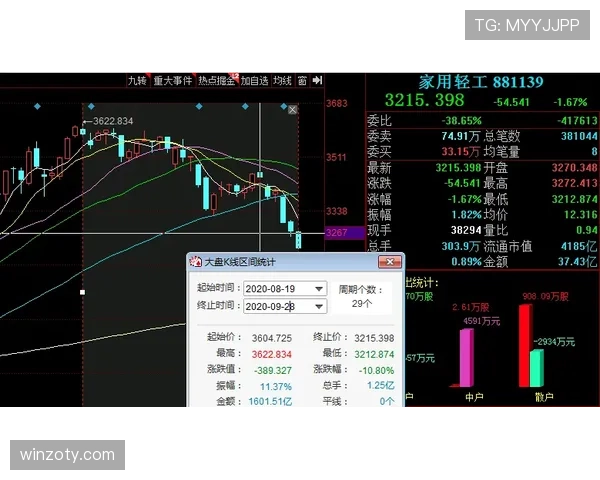Click the 中户 label under bars

pyautogui.click(x=474, y=397)
